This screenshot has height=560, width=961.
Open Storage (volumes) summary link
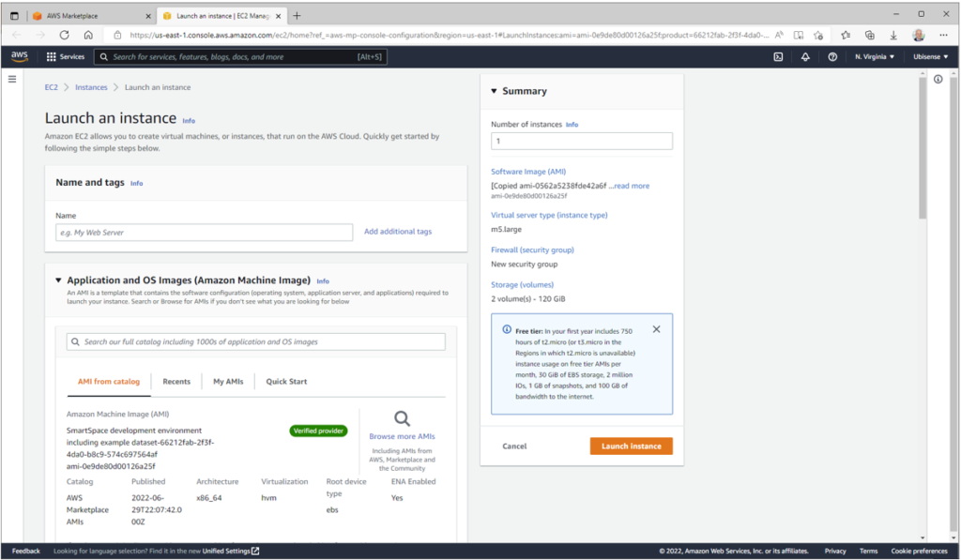[x=522, y=285]
